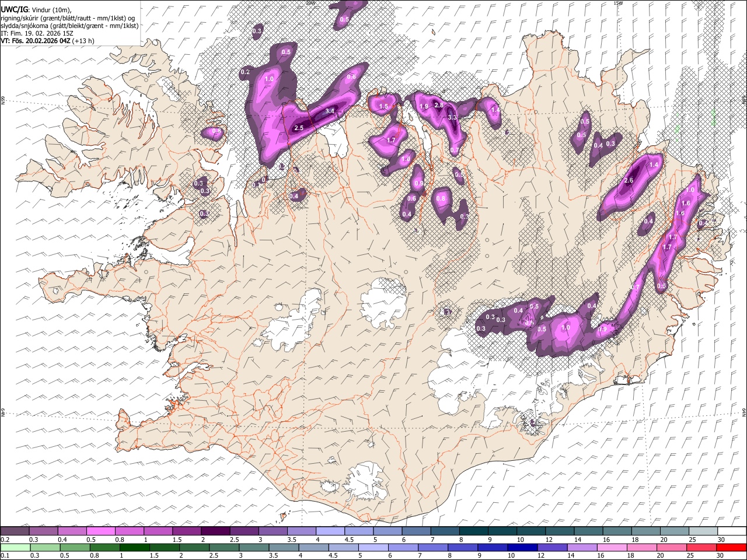Click the '2.8' precipitation value on the map
Screen dimensions: 747x560
point(439,105)
